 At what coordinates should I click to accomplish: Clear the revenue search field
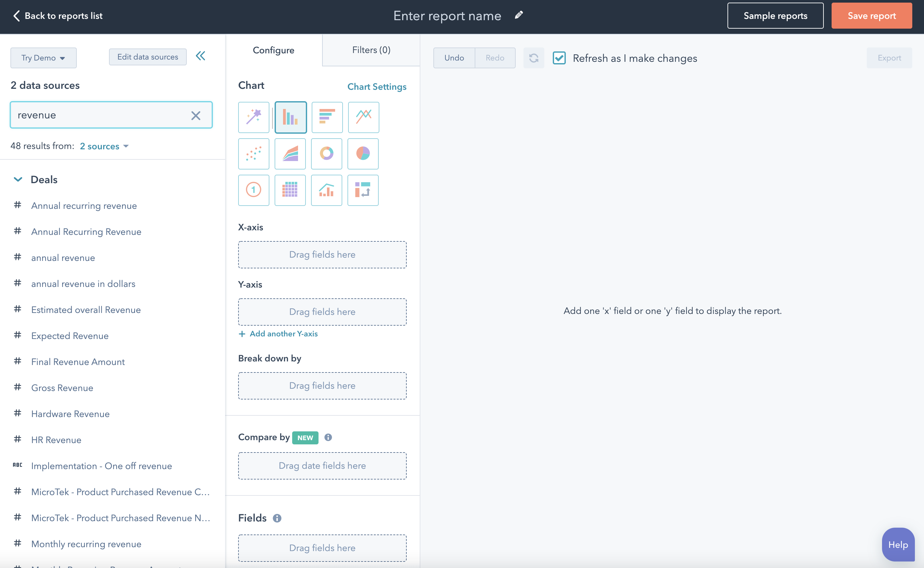tap(196, 115)
